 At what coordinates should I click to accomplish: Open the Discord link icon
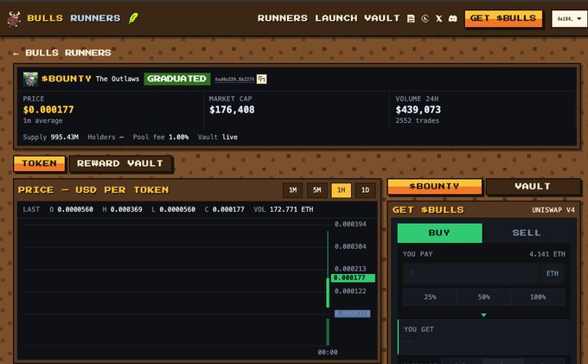[x=452, y=18]
